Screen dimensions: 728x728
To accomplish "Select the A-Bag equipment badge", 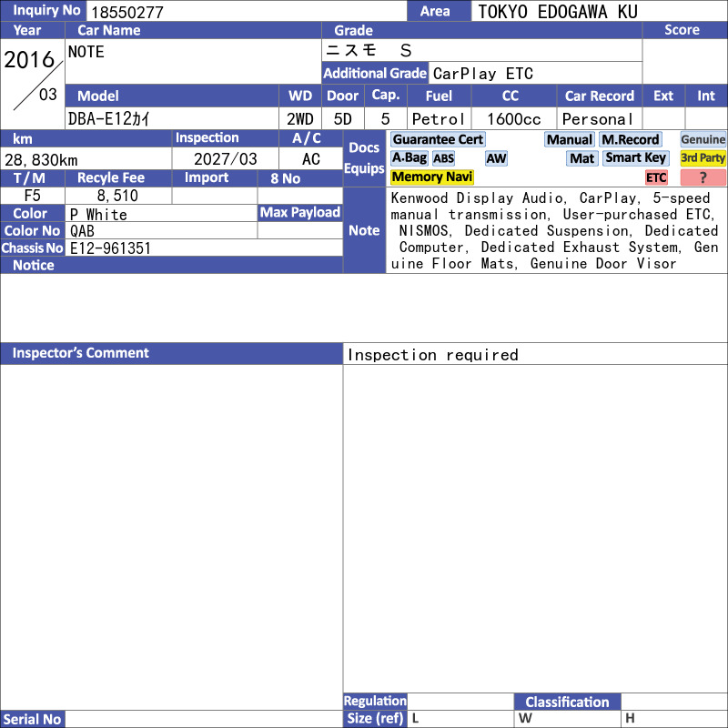I will tap(409, 157).
